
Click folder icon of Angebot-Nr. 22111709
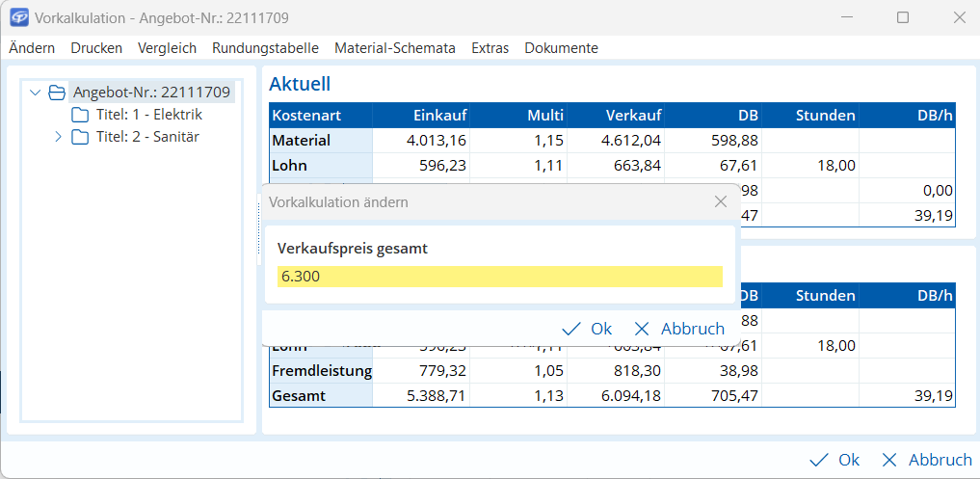click(57, 93)
